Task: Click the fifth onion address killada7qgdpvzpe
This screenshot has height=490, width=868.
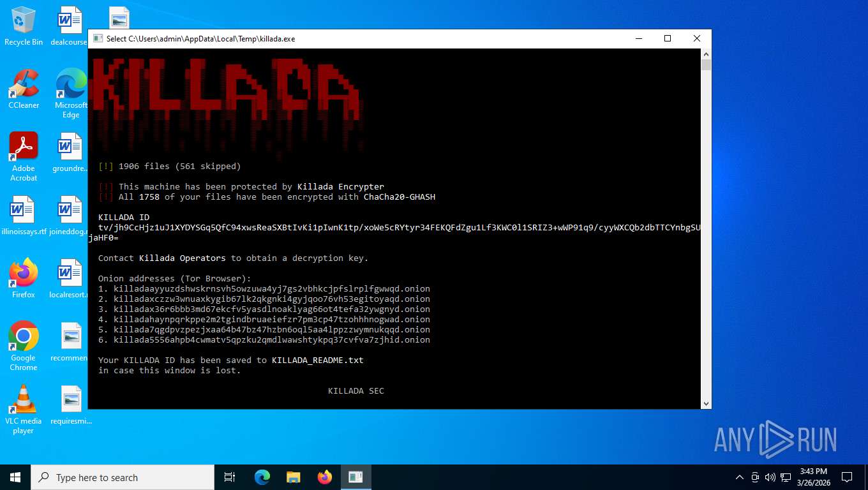Action: [x=272, y=330]
